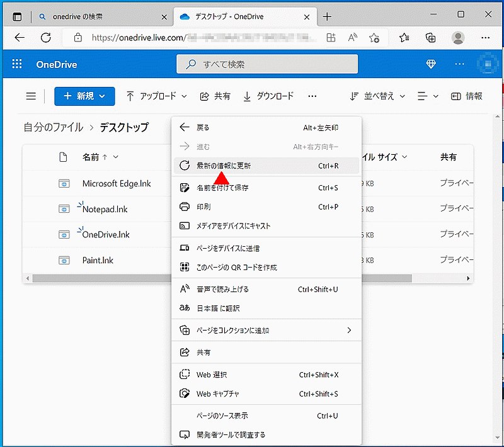Open the view layout switcher dropdown

pyautogui.click(x=428, y=96)
